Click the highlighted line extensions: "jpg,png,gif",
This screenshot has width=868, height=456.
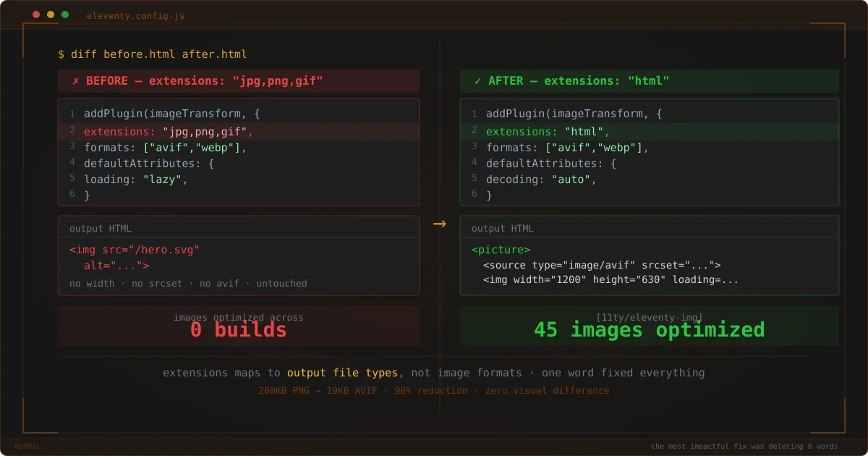(239, 132)
